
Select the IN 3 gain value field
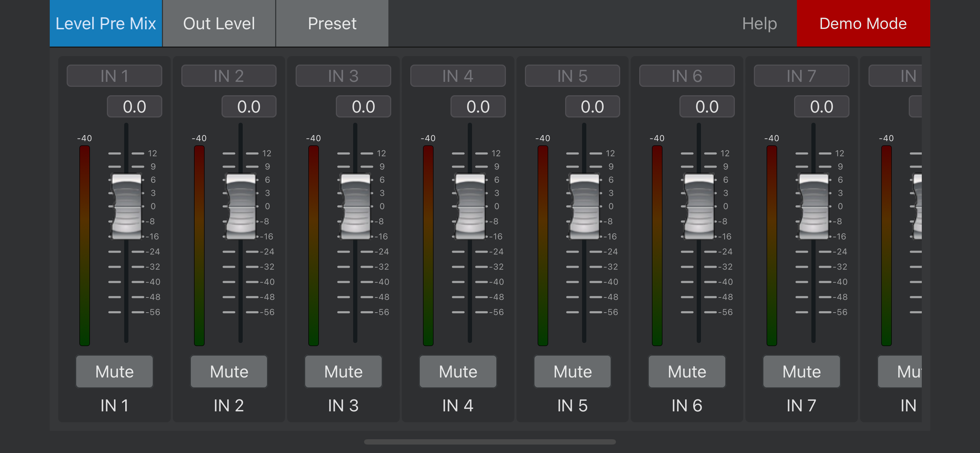[363, 107]
